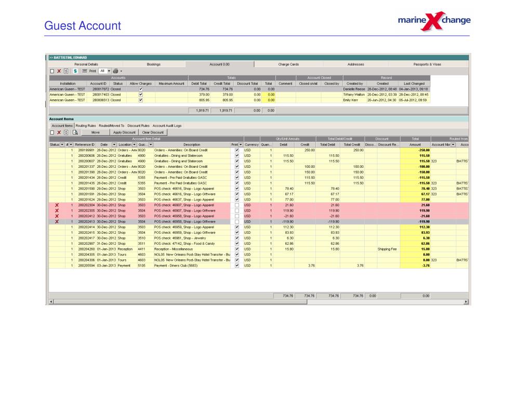
Task: Click the red X delete icon in Account Items toolbar
Action: coord(59,132)
